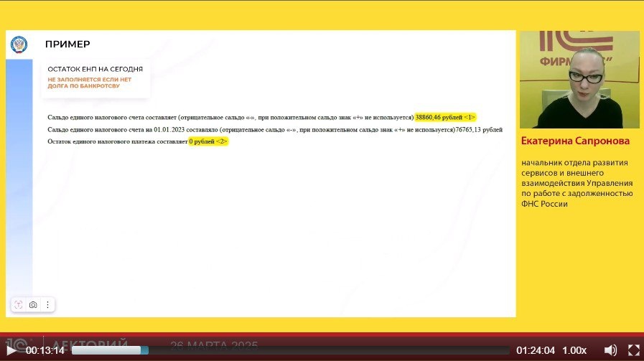Click the ОСТАТОК ЕНП НА СЕГОДНЯ label
The height and width of the screenshot is (361, 644).
(95, 69)
